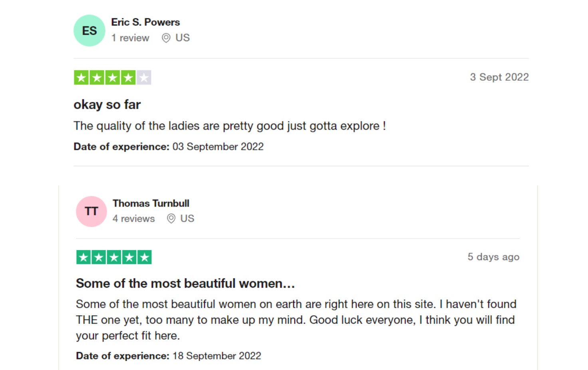Click the "03 September 2022" experience date
Image resolution: width=588 pixels, height=370 pixels.
coord(218,147)
